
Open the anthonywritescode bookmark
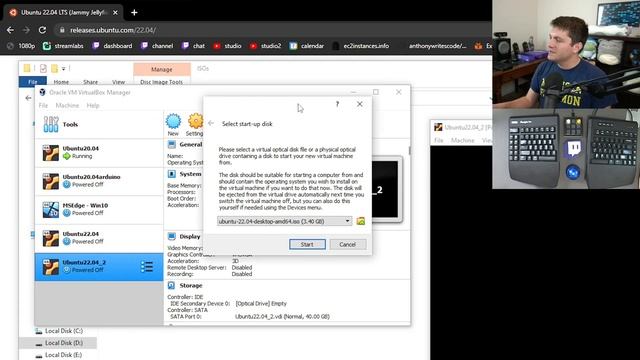438,46
